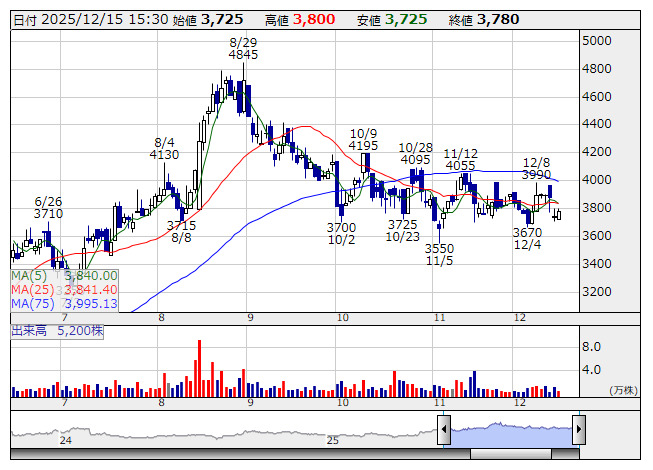Click the year 25 marker in overview
653x470 pixels.
tap(332, 440)
